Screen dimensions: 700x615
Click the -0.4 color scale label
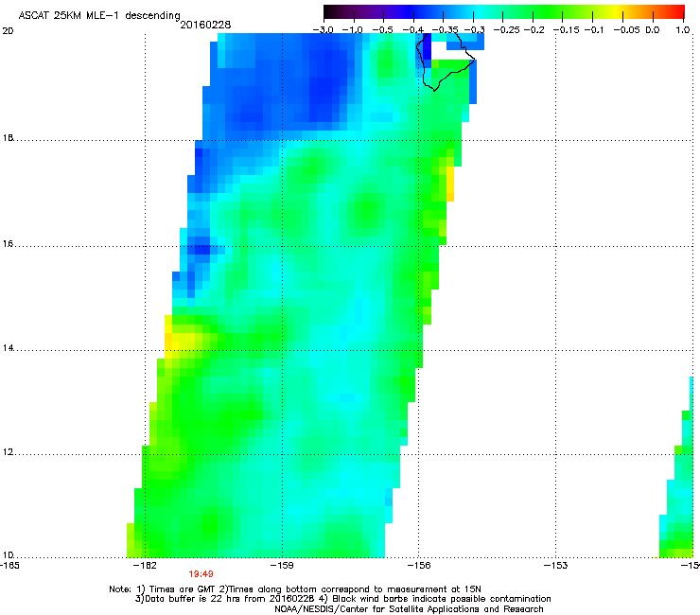tap(413, 30)
